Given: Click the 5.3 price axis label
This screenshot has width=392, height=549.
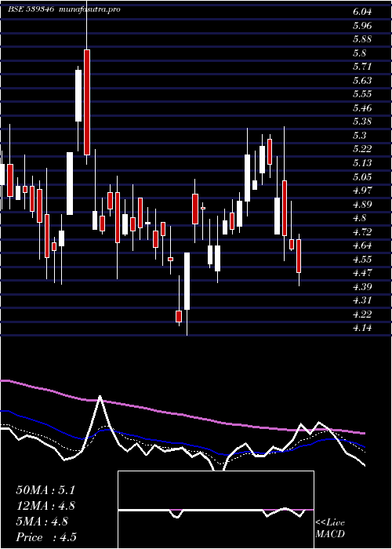Looking at the screenshot, I should point(359,136).
